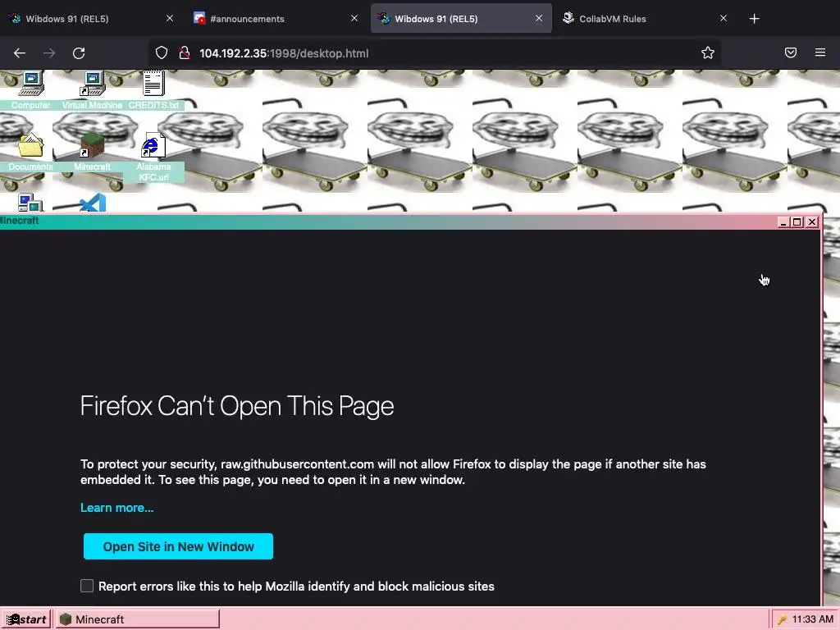Click the Firefox Can't Open This Page heading
The height and width of the screenshot is (630, 840).
point(237,405)
